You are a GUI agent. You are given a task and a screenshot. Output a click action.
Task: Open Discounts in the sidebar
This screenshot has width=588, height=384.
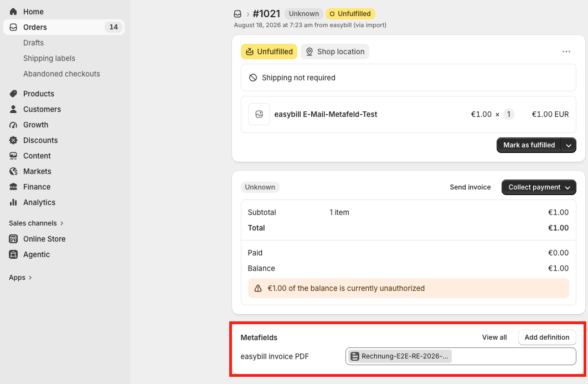(64, 140)
